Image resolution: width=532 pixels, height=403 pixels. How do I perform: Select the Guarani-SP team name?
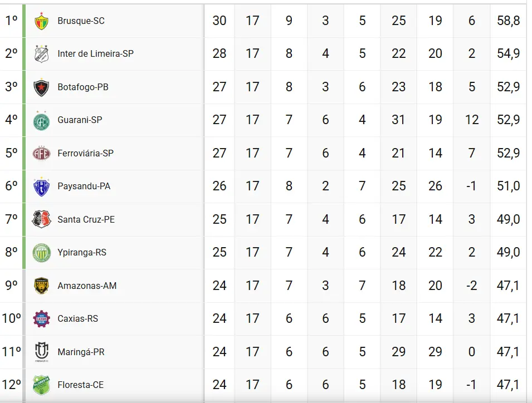[80, 120]
